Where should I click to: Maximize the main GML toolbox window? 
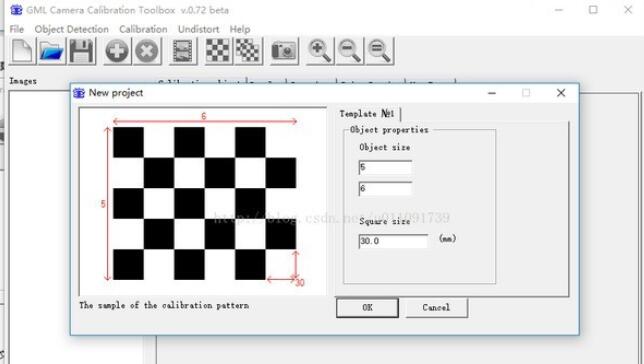(x=593, y=10)
